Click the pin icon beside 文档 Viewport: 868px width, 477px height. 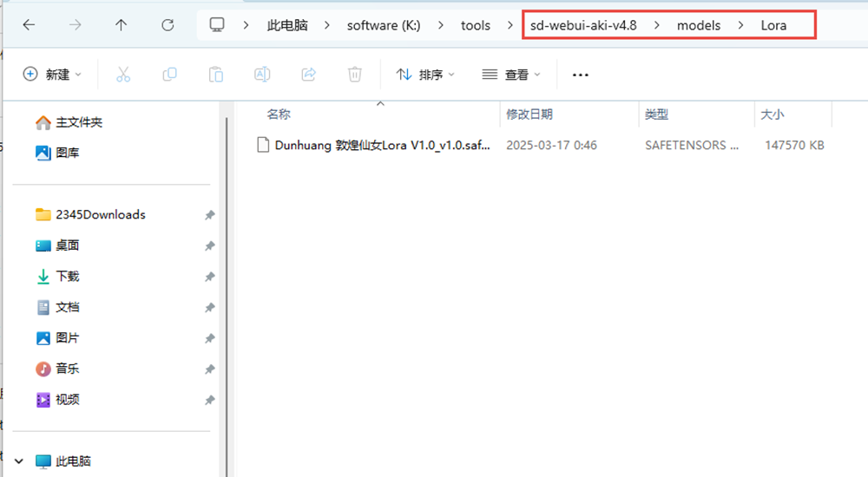pos(210,307)
